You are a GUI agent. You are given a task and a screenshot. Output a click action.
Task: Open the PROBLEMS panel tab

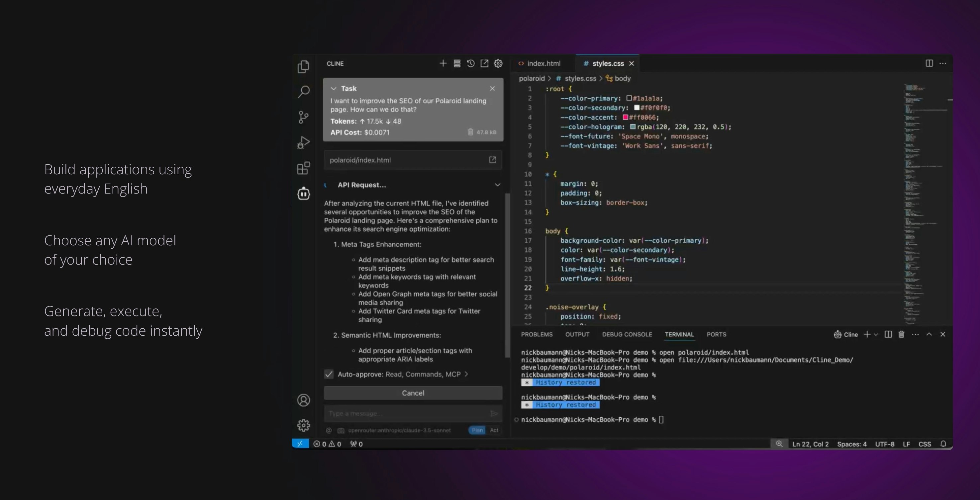click(537, 334)
